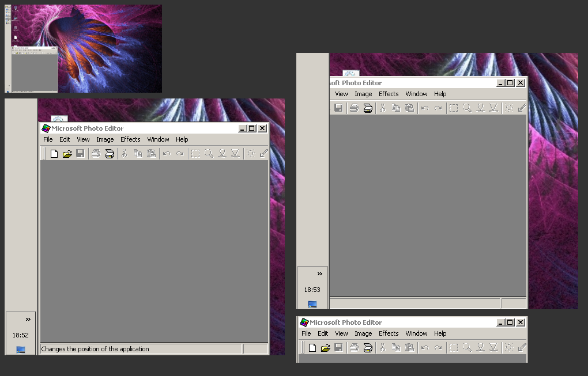The image size is (588, 376).
Task: Click Print icon in the 18:52 window toolbar
Action: click(x=96, y=154)
